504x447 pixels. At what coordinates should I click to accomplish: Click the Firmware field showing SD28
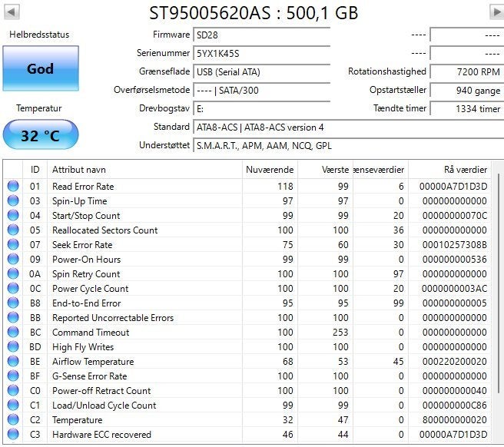point(262,35)
